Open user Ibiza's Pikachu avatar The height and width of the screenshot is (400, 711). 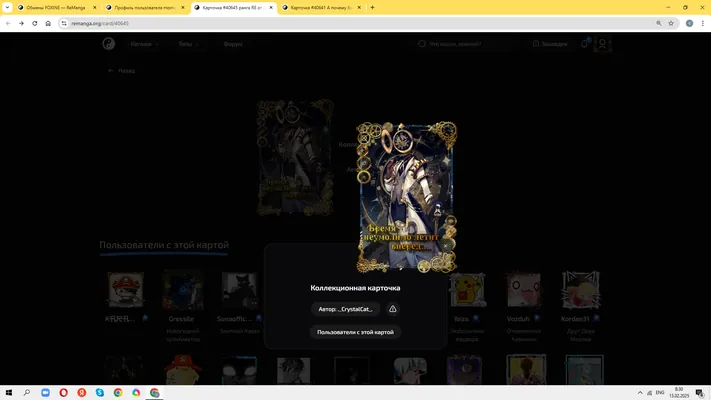[x=467, y=290]
